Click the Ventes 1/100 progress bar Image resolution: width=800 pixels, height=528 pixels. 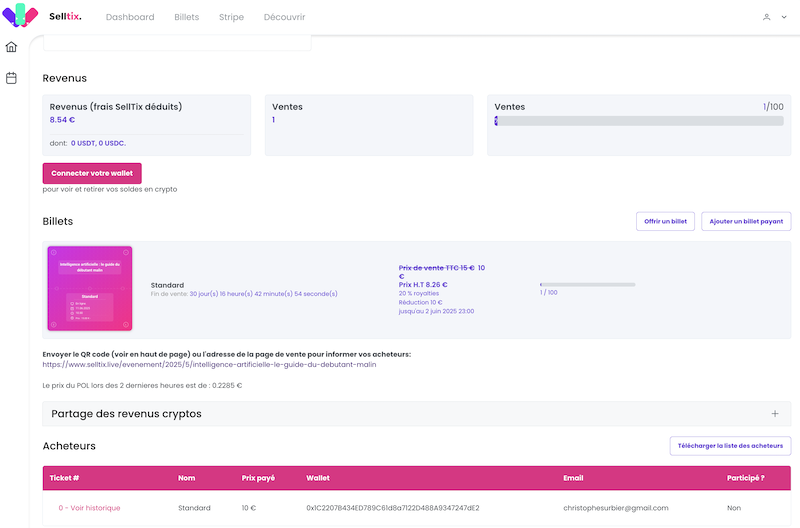tap(638, 121)
